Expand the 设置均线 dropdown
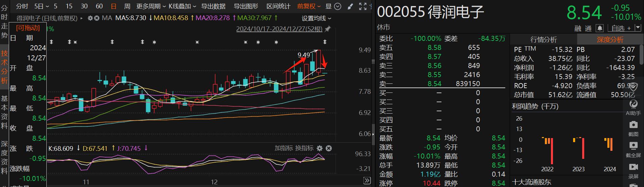The image size is (644, 187). (x=316, y=18)
